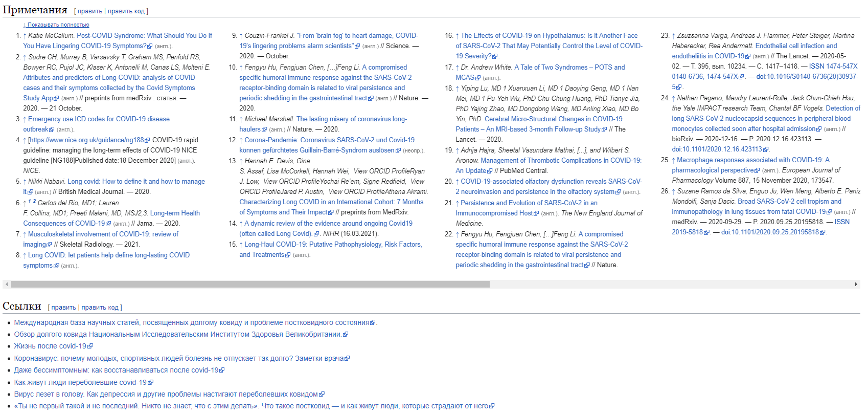
Task: Click back-arrow of reference 7 Musculoskeletal involvement
Action: [25, 234]
